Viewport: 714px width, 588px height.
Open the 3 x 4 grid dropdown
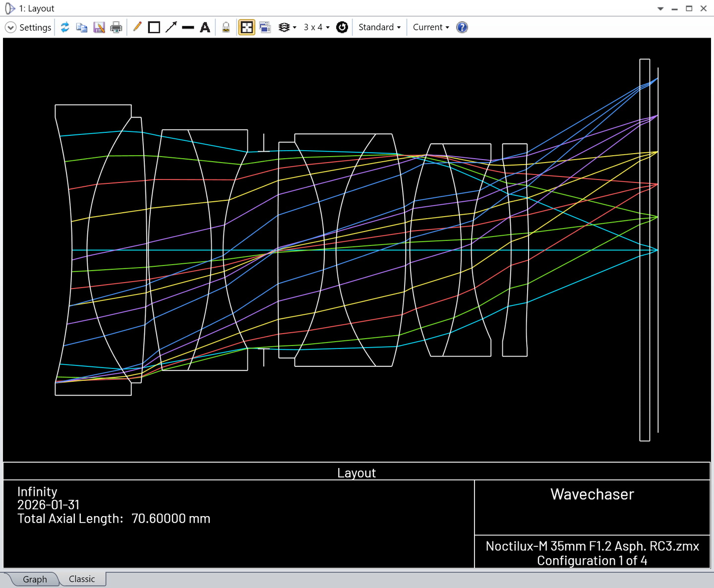pyautogui.click(x=316, y=27)
